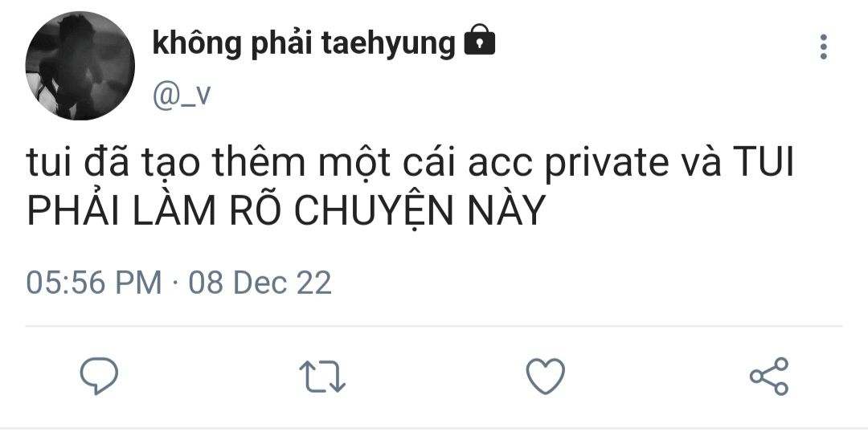Click the date '08 Dec 22'
This screenshot has height=436, width=868.
(x=260, y=283)
